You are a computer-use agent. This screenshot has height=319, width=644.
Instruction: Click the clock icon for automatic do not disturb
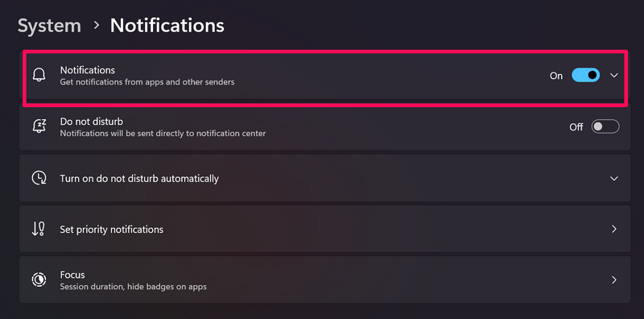pyautogui.click(x=39, y=178)
